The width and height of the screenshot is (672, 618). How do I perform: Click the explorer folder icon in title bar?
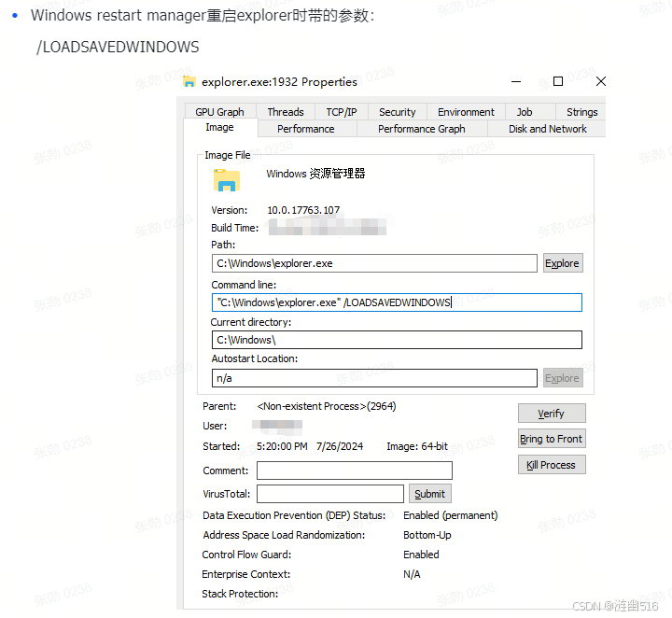coord(189,81)
